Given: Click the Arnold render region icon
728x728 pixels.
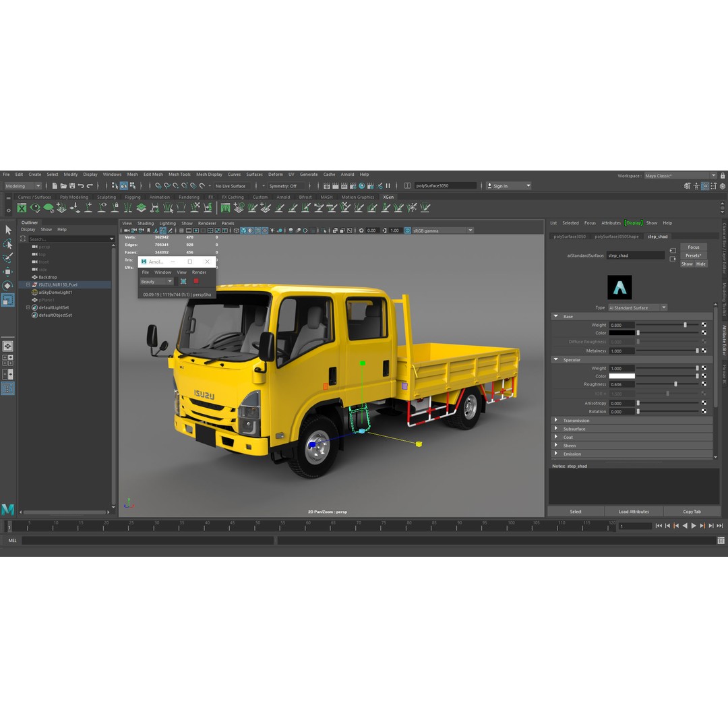Looking at the screenshot, I should pos(183,281).
